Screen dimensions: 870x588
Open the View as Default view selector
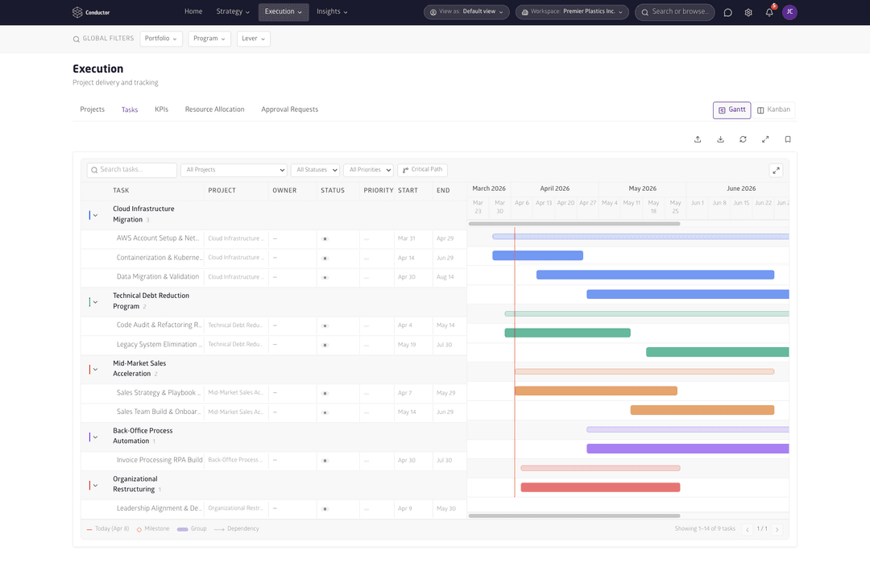click(x=466, y=11)
